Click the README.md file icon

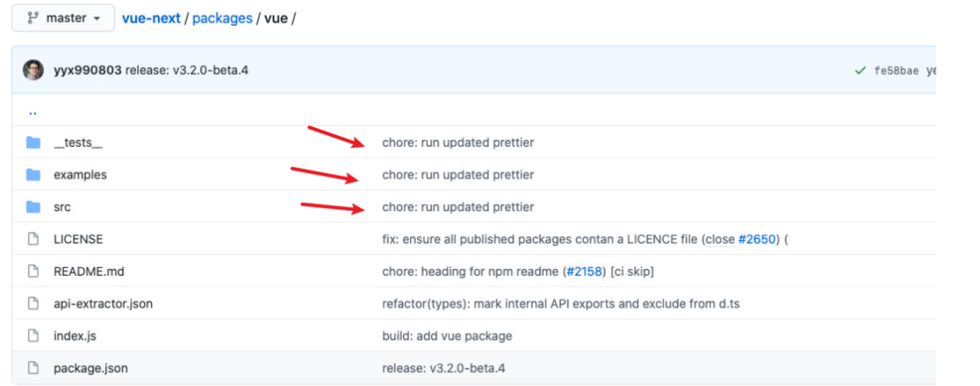coord(33,272)
